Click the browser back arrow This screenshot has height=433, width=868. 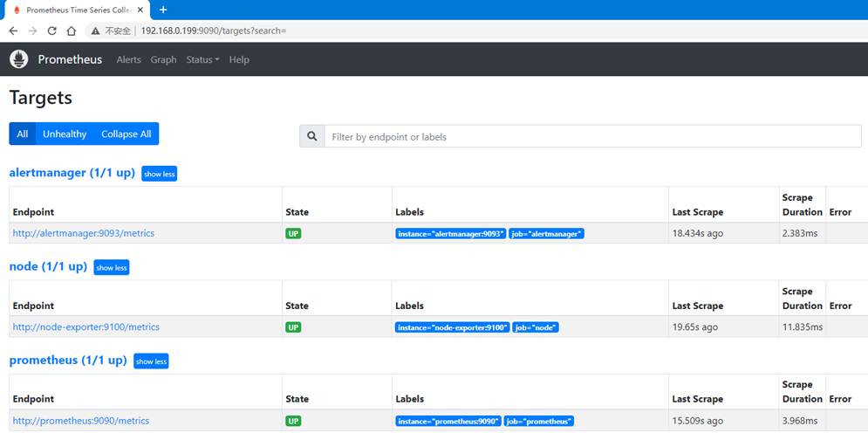pos(13,31)
